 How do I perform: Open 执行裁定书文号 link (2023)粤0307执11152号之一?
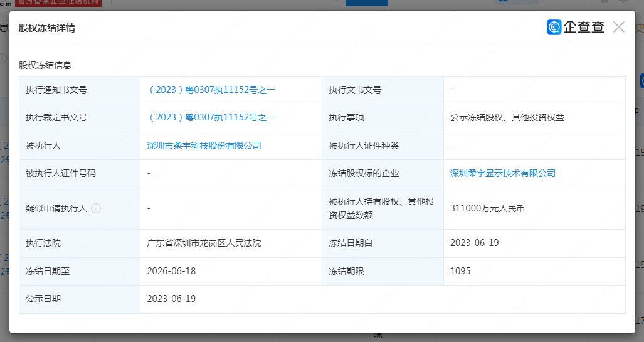point(211,117)
